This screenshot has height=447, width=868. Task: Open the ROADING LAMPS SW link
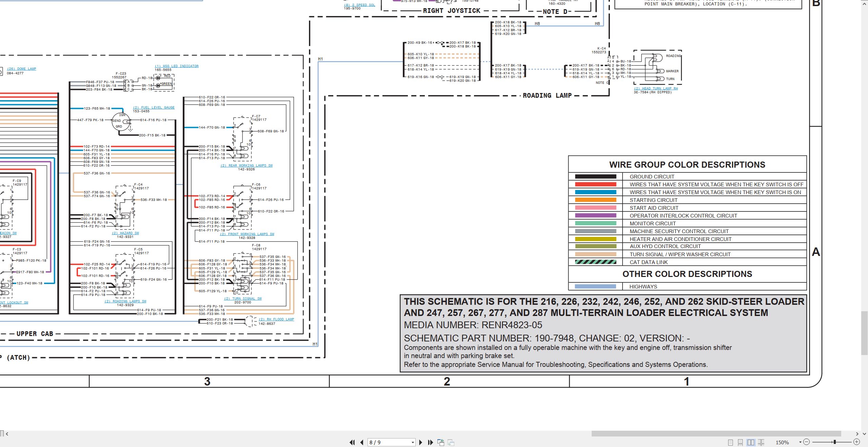(125, 301)
